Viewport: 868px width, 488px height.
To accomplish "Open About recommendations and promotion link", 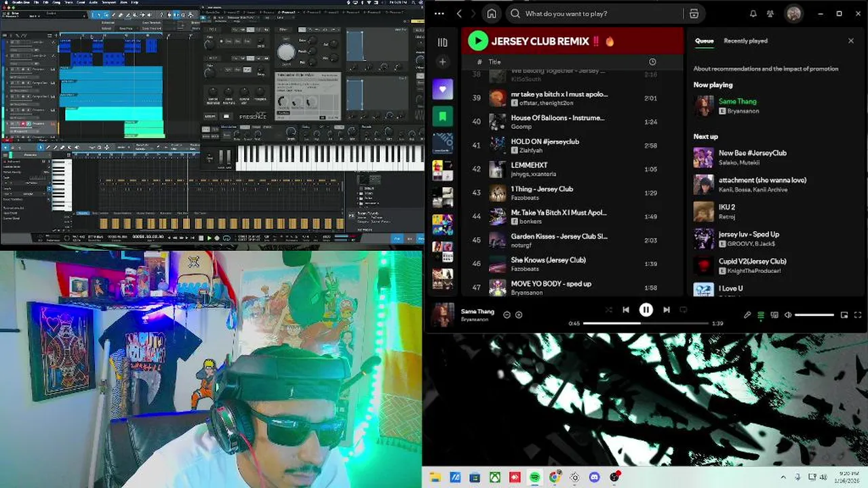I will (766, 68).
